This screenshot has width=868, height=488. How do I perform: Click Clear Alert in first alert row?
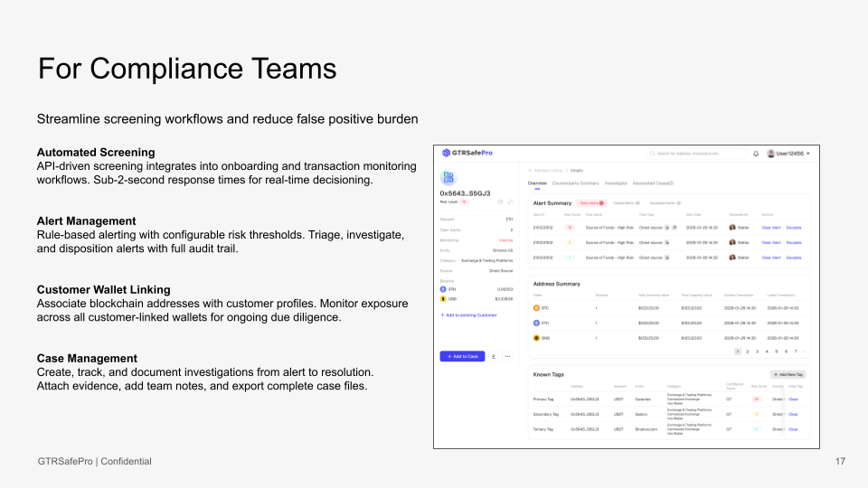[x=770, y=228]
